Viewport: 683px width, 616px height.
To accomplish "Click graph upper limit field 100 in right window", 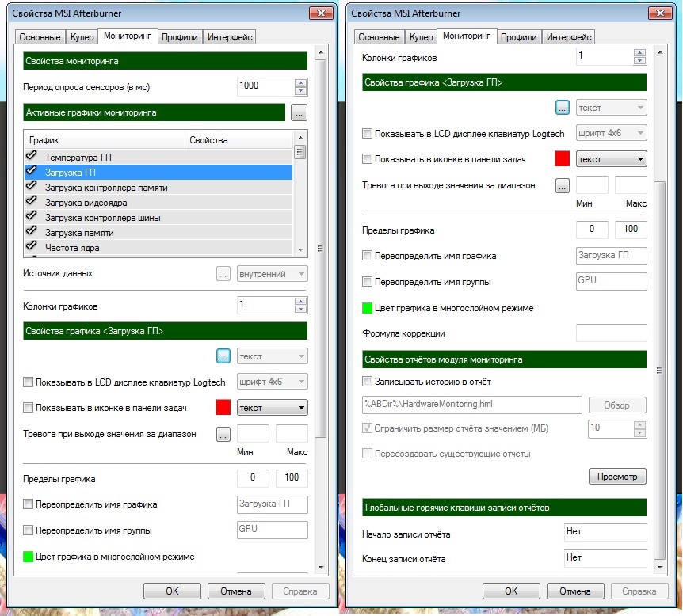I will pos(631,230).
